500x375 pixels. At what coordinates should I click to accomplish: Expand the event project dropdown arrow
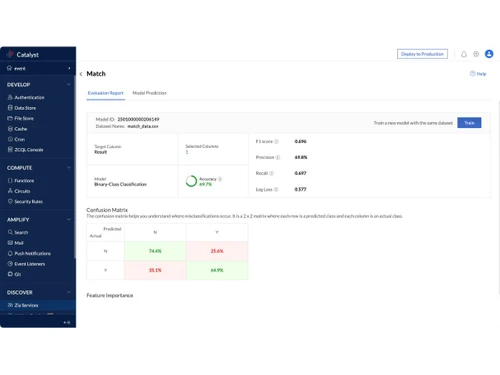(x=69, y=68)
